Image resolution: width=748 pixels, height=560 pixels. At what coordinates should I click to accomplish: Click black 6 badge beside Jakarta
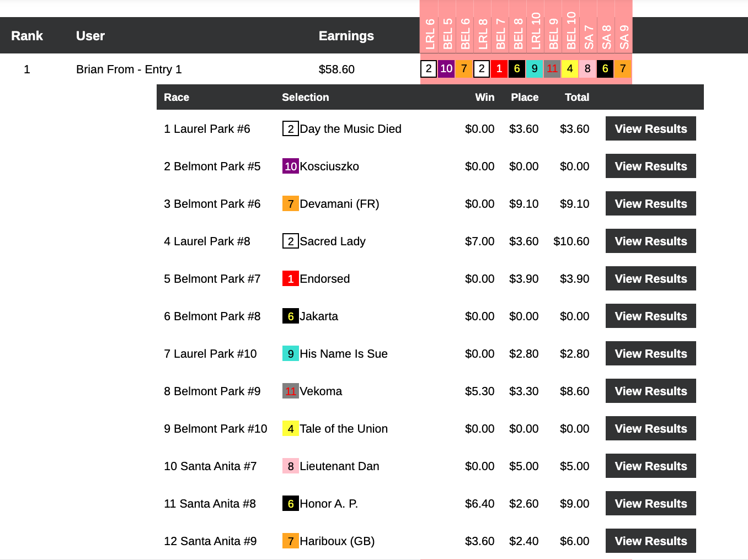[x=291, y=316]
